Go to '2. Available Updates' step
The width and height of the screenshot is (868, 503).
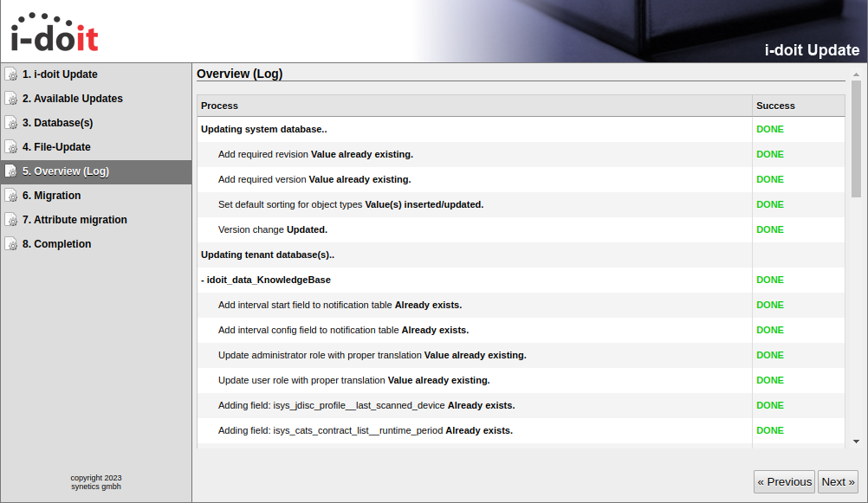[x=96, y=99]
